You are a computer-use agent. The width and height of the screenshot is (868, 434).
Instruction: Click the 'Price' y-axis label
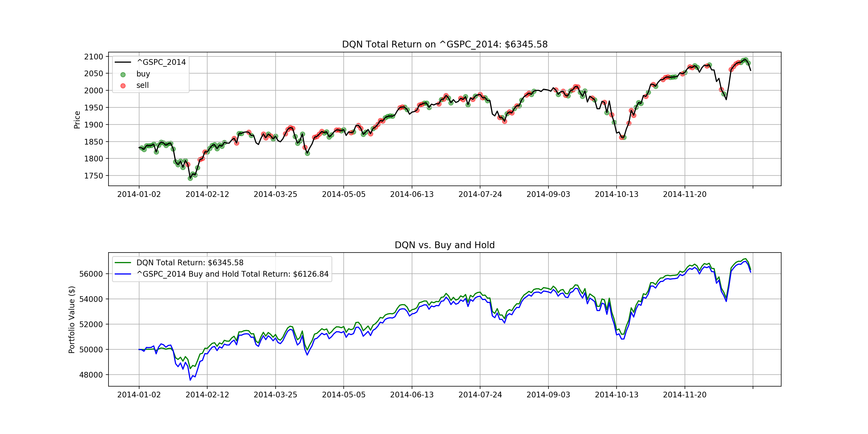tap(77, 120)
